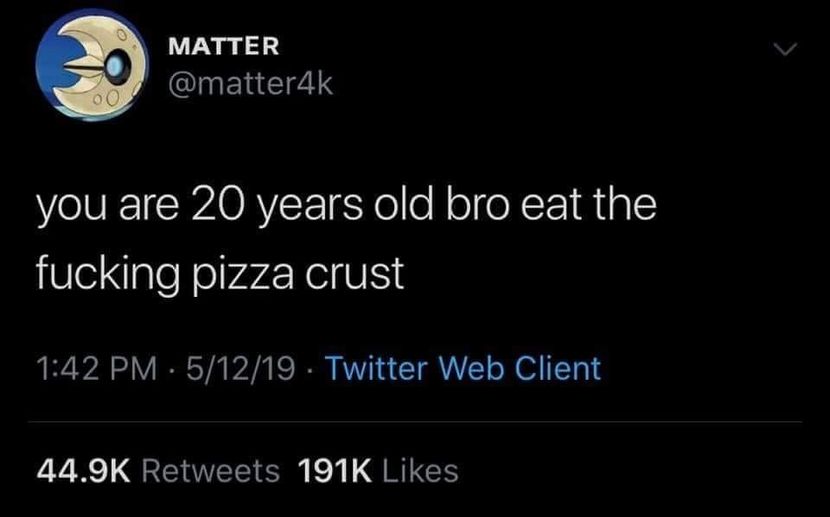Open the MATTER profile avatar

click(88, 66)
